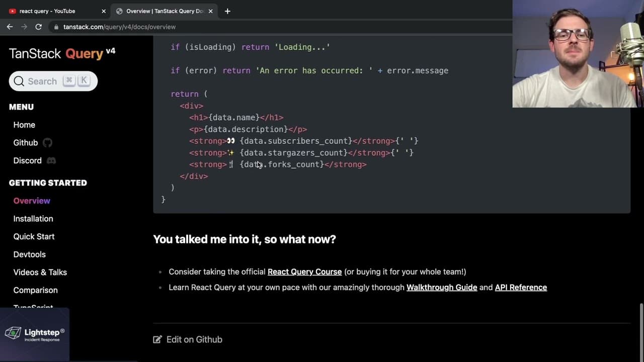Select the Overview TanStack Query Docs tab

pyautogui.click(x=164, y=11)
